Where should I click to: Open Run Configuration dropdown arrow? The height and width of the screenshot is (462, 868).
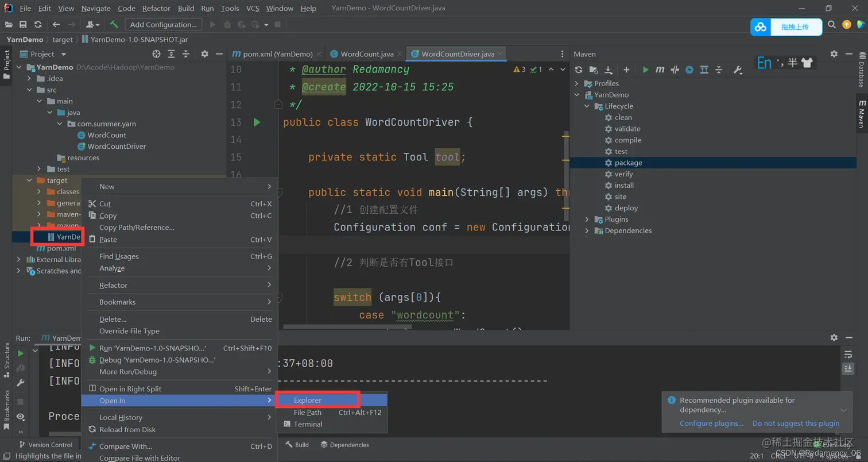(x=266, y=25)
